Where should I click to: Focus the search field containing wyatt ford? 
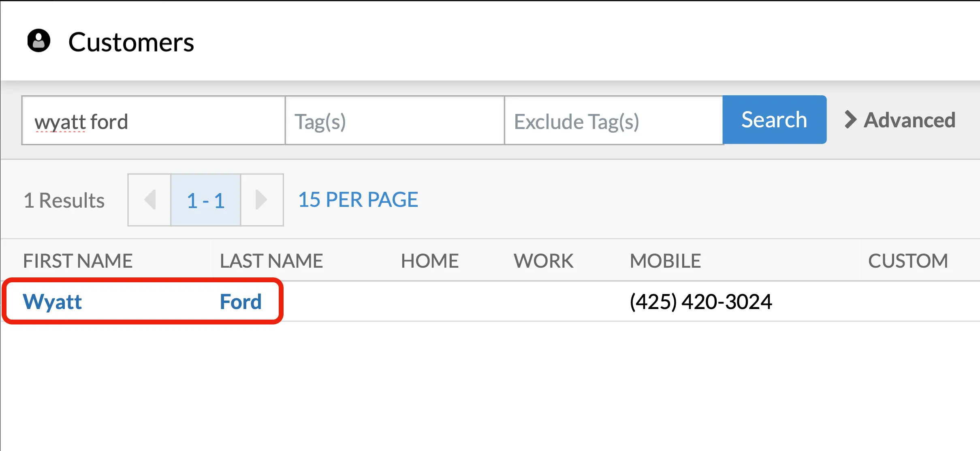[154, 120]
